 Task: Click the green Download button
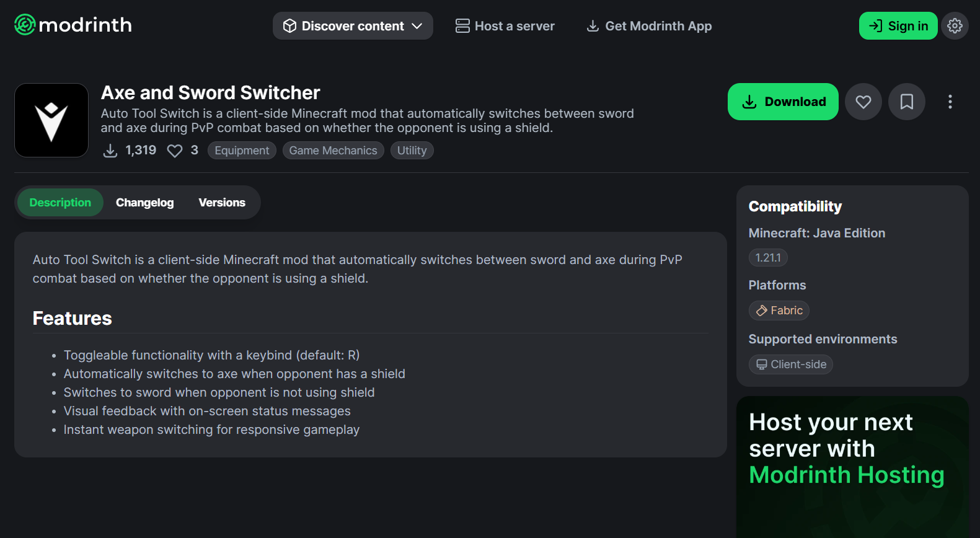coord(783,102)
